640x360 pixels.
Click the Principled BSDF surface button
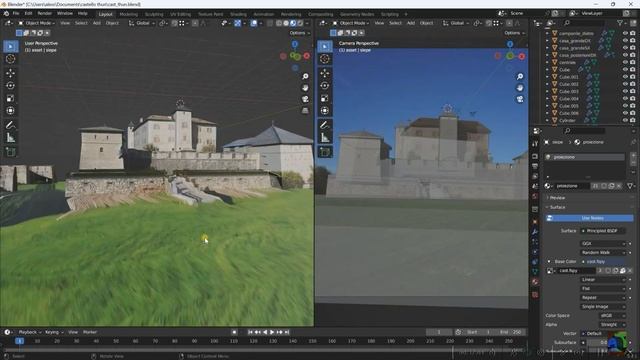click(602, 231)
